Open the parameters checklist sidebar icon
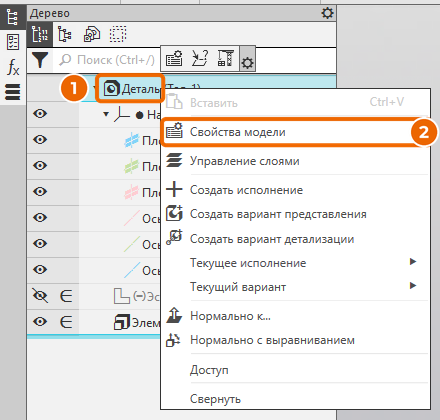The height and width of the screenshot is (420, 440). (13, 42)
